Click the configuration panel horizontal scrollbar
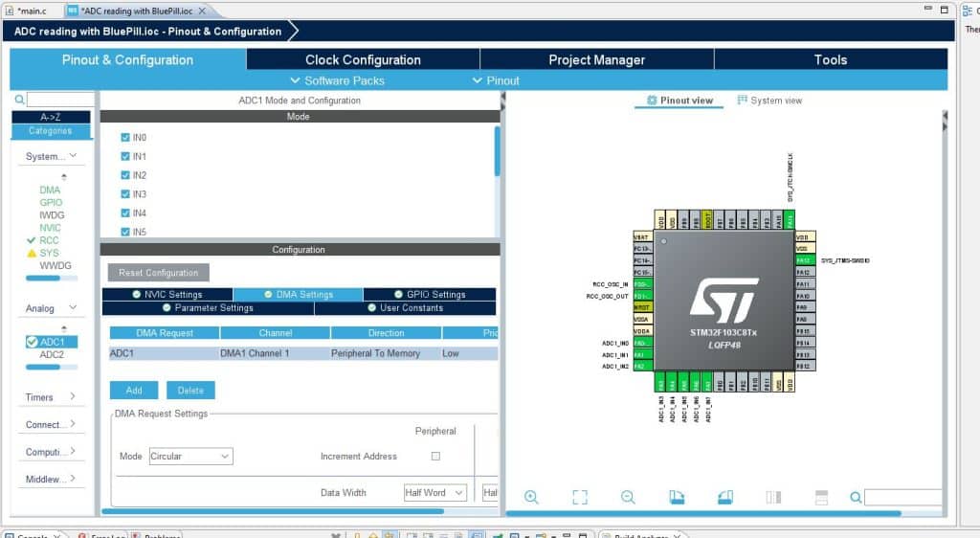The width and height of the screenshot is (980, 538). tap(273, 512)
